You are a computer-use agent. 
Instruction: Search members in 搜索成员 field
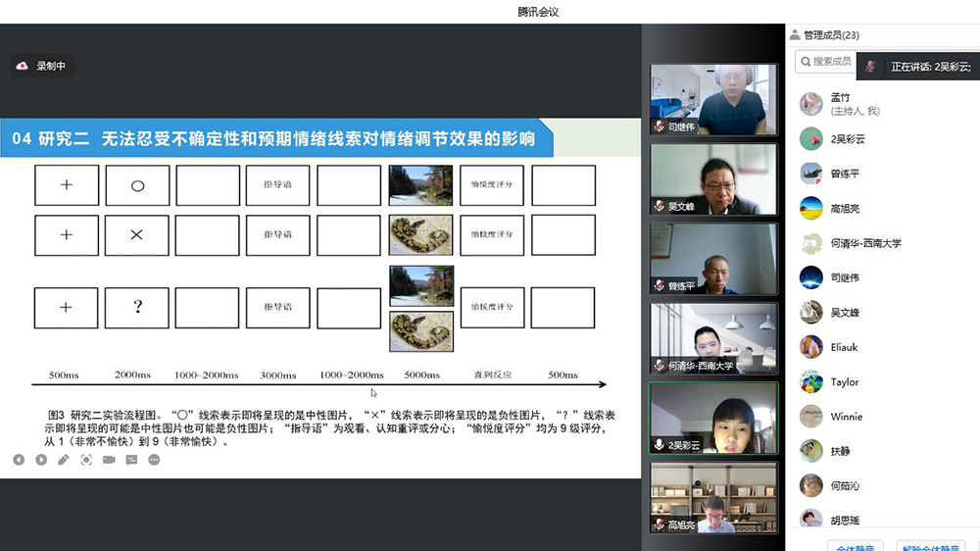point(829,62)
